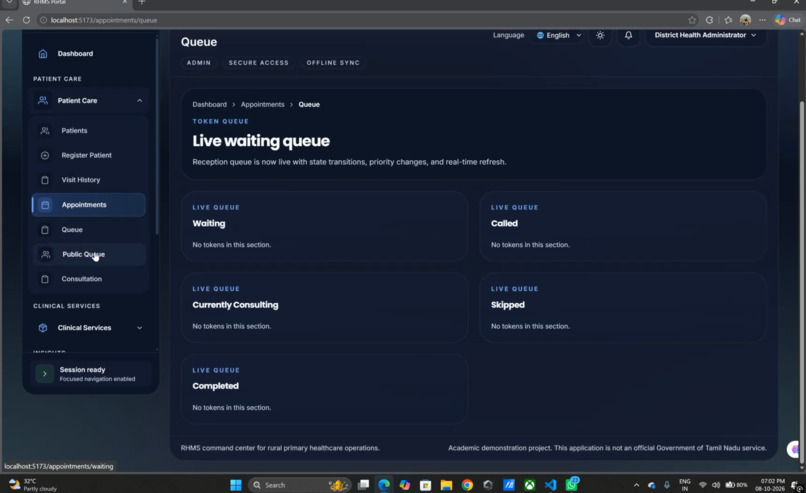Click the Appointments calendar icon
The height and width of the screenshot is (493, 806).
pos(45,205)
